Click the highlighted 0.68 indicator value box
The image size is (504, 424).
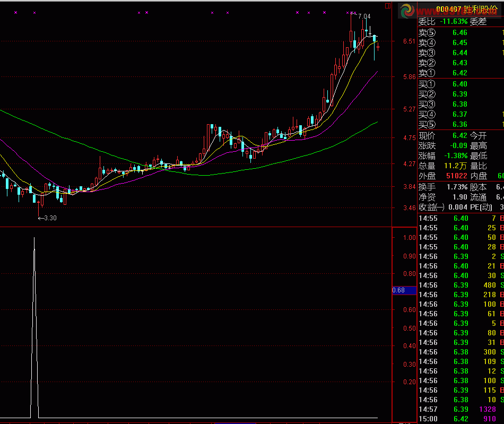pos(404,290)
